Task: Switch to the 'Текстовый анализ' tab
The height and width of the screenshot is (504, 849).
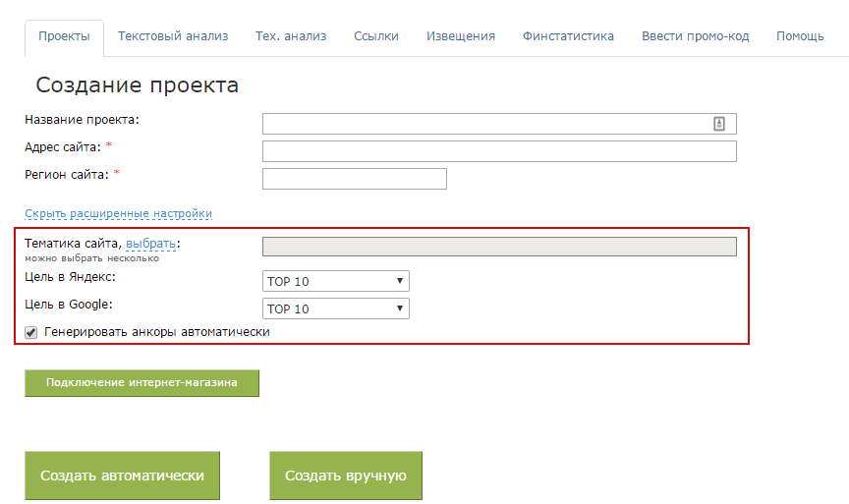Action: (173, 36)
